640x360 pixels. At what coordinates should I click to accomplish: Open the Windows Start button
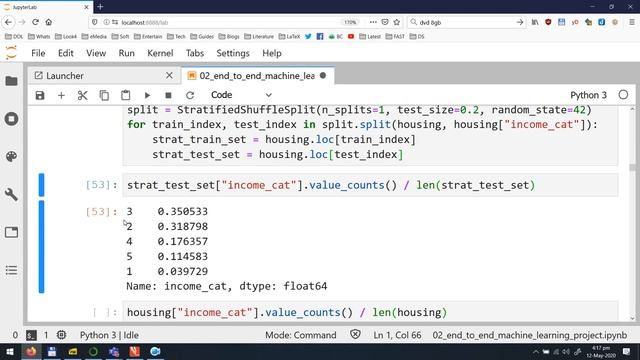coord(10,351)
